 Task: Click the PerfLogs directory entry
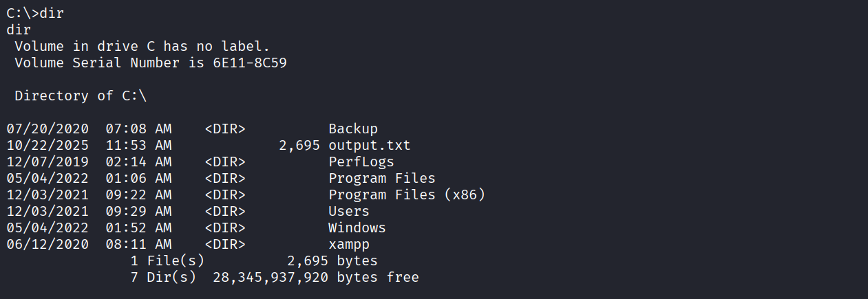pyautogui.click(x=361, y=162)
